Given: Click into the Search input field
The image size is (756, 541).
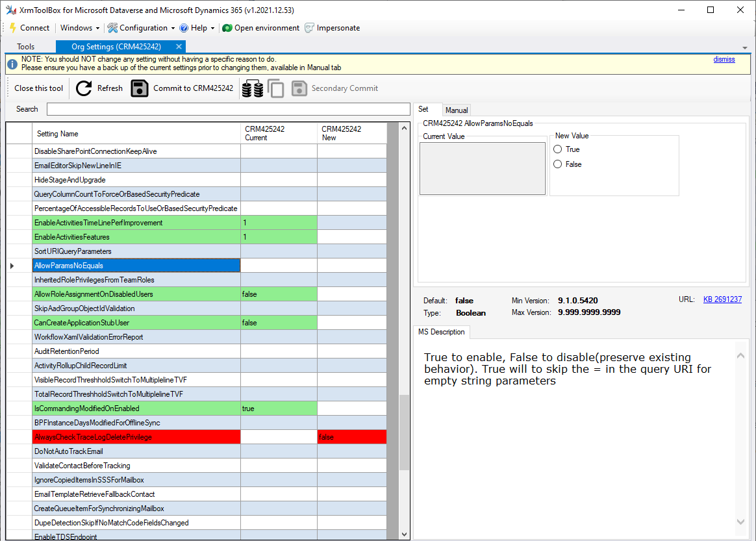Looking at the screenshot, I should [x=229, y=109].
